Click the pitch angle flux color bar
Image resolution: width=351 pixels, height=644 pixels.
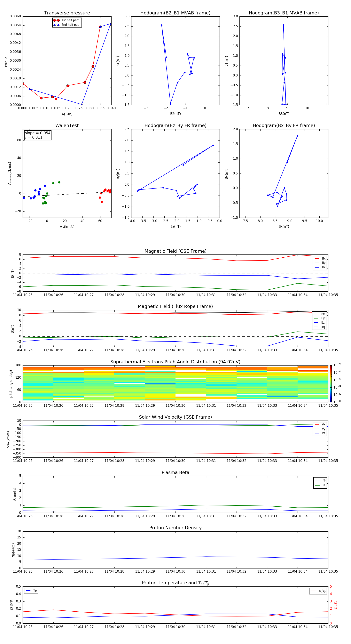(x=331, y=384)
